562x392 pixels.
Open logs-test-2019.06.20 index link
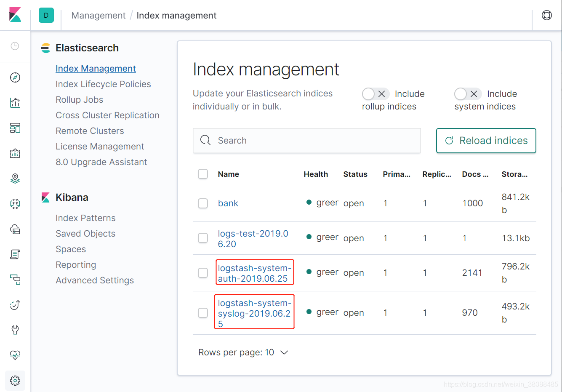click(x=253, y=239)
